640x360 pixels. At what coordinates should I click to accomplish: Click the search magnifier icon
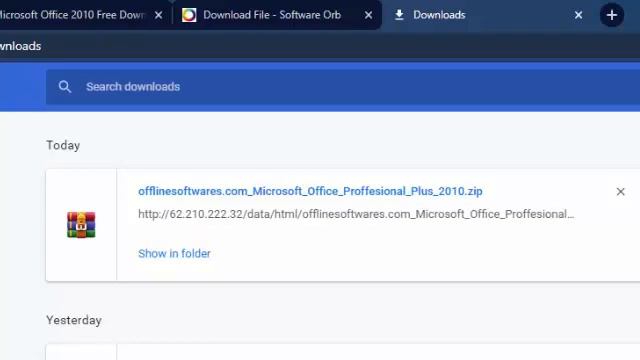pos(64,87)
